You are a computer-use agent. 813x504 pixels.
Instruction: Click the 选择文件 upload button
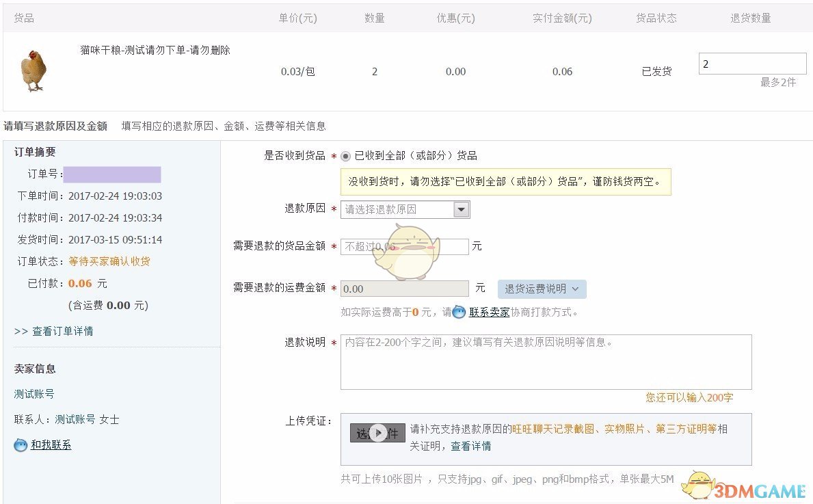377,433
